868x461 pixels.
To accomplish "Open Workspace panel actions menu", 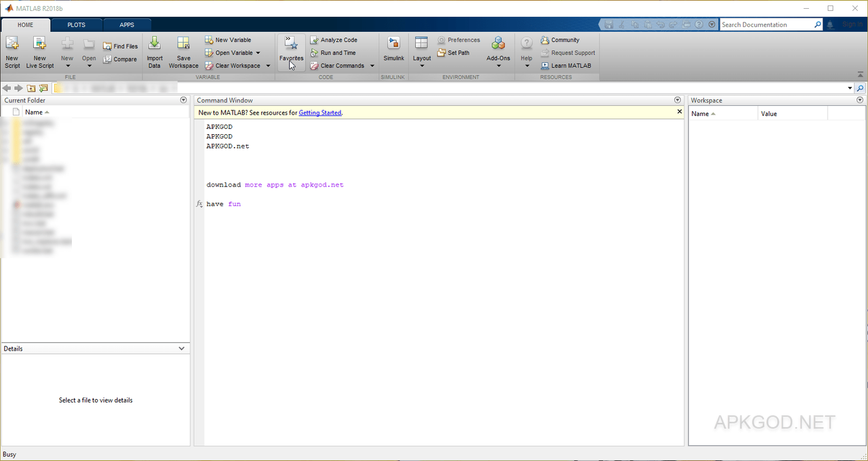I will coord(861,100).
